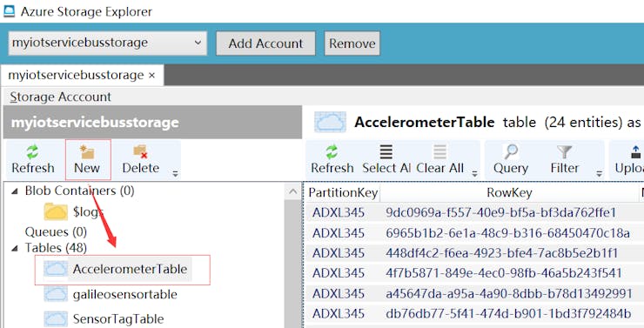Click RowKey 6965b1b2-6e1a-48c9-b316-68450470c18a
The width and height of the screenshot is (644, 328).
coord(507,233)
